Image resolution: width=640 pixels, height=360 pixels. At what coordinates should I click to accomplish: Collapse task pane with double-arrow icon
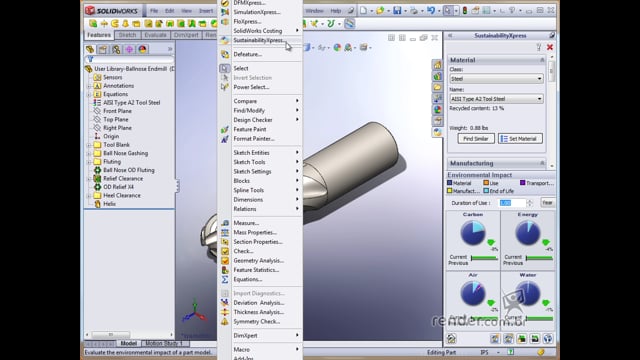point(450,36)
